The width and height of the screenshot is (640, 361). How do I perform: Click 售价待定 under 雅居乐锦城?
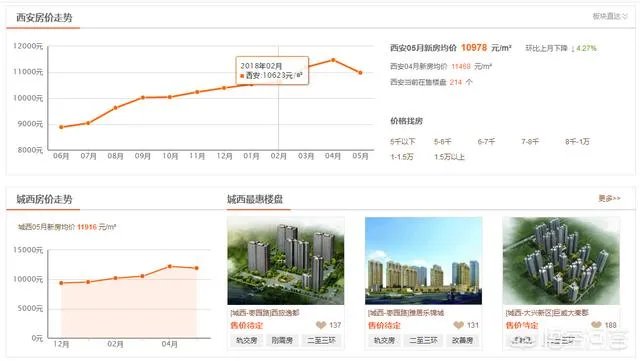[384, 325]
